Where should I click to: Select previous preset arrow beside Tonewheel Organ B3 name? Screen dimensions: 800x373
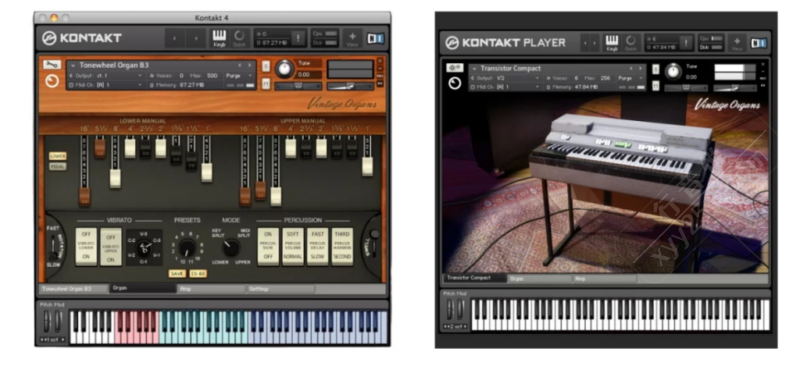(x=239, y=65)
